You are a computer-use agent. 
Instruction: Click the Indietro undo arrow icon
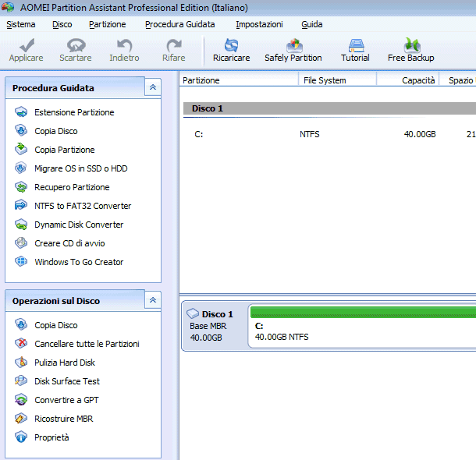pyautogui.click(x=125, y=45)
